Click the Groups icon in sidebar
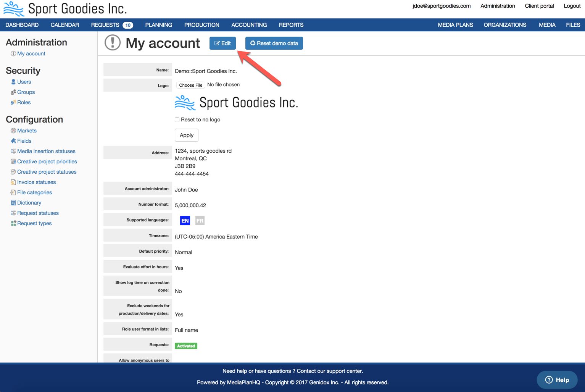 tap(13, 92)
